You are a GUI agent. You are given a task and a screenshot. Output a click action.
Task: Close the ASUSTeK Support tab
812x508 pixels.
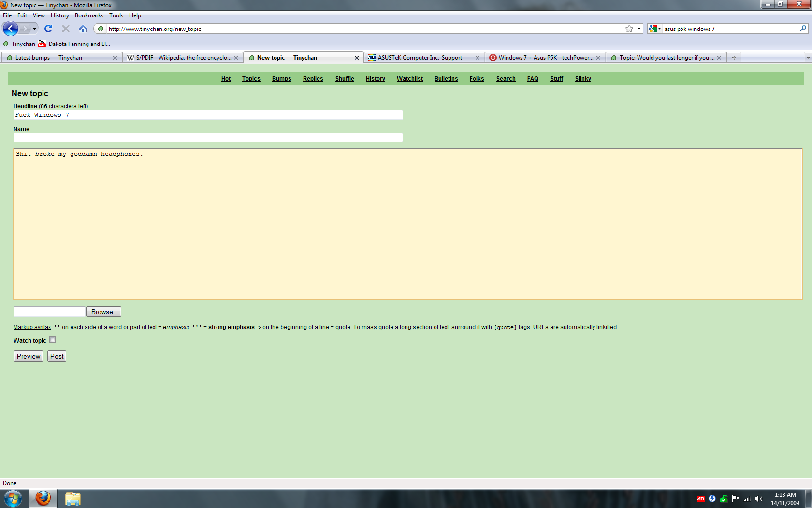coord(478,58)
